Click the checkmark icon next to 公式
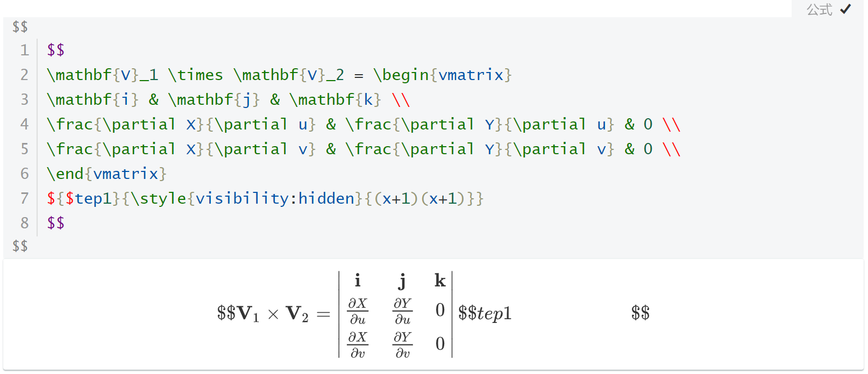This screenshot has width=868, height=374. coord(845,9)
